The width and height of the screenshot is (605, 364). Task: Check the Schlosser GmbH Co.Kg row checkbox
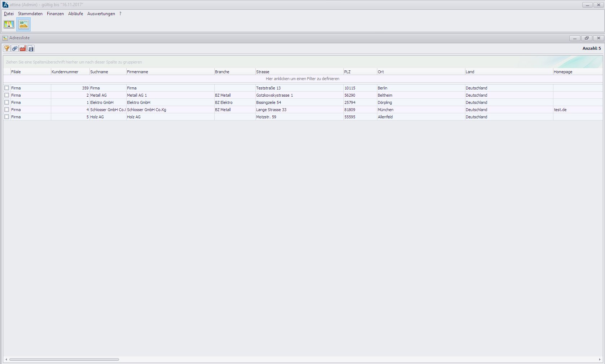[7, 110]
